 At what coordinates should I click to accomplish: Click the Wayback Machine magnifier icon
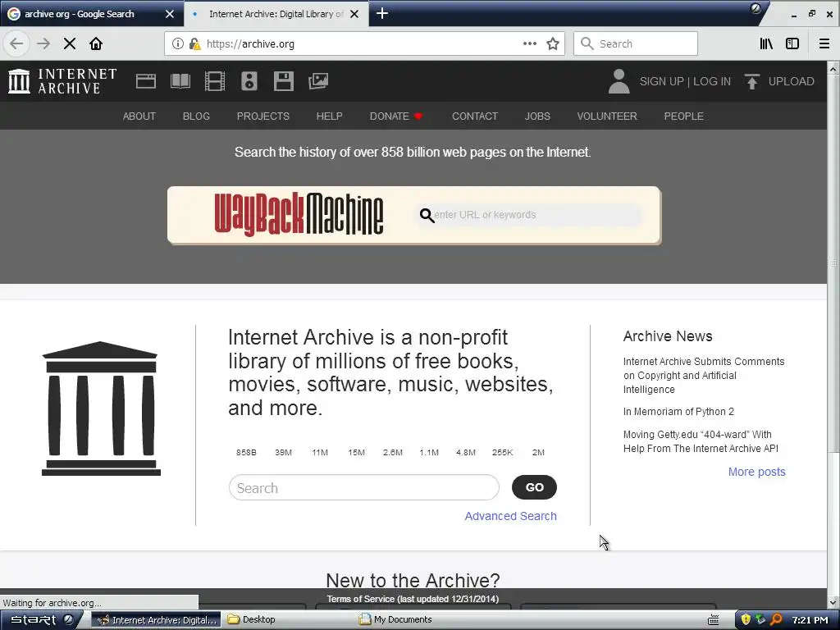(427, 216)
